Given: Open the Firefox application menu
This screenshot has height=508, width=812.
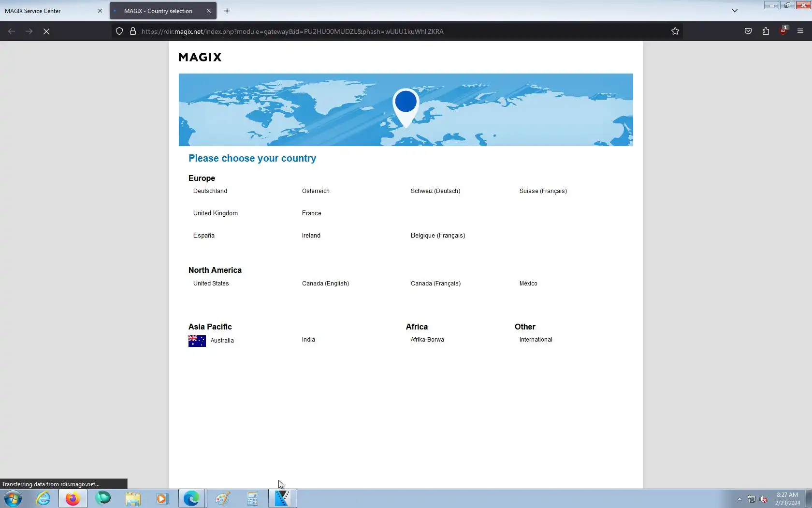Looking at the screenshot, I should pos(800,31).
